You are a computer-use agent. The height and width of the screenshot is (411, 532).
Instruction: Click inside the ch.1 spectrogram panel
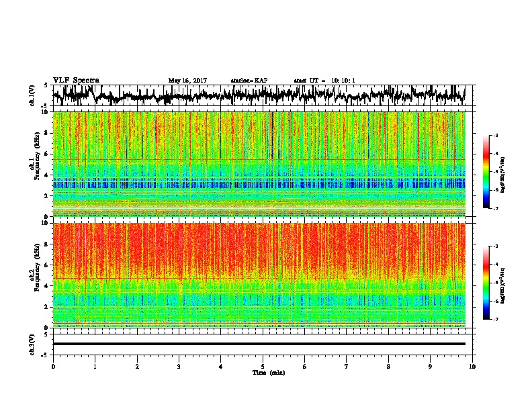pyautogui.click(x=259, y=164)
